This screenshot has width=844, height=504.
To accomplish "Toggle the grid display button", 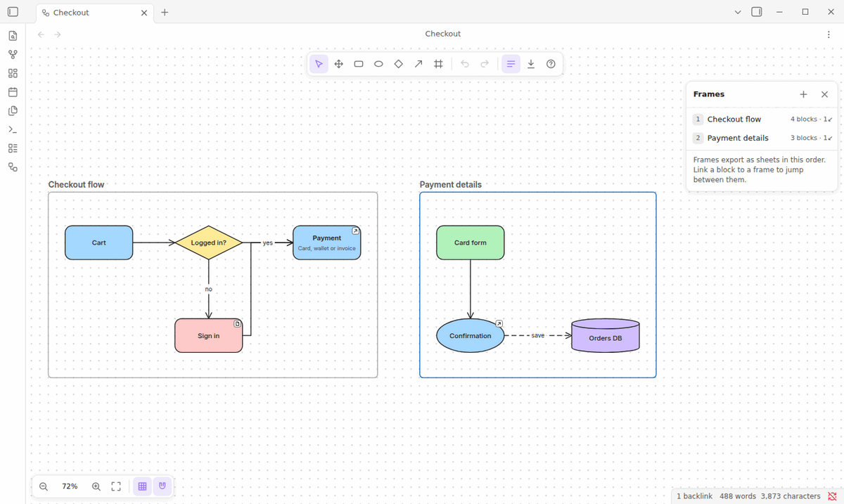I will (x=142, y=486).
